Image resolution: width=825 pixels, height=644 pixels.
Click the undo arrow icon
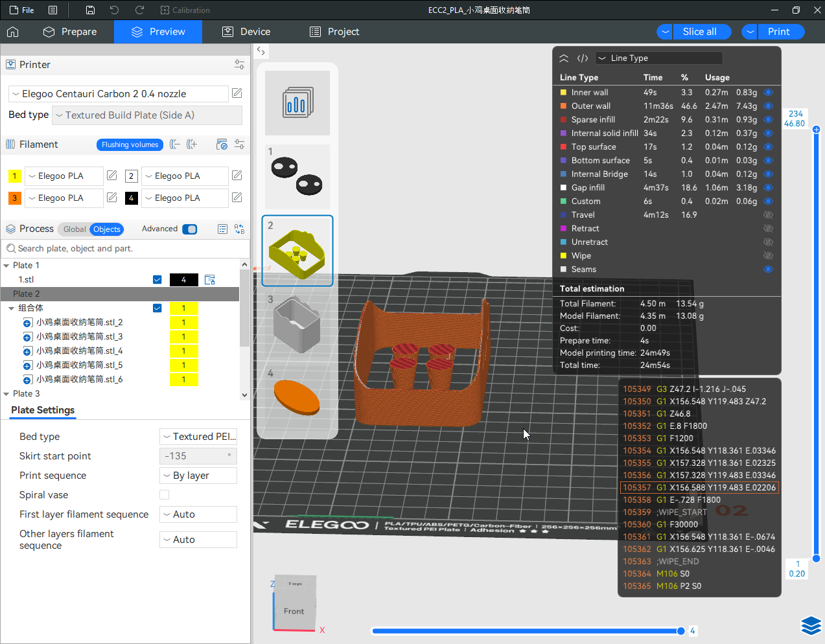(x=115, y=10)
